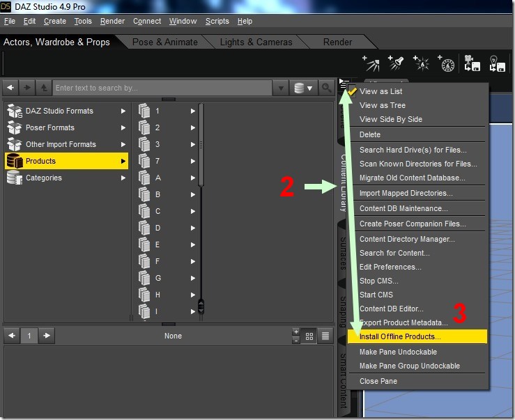Expand the arrow next to folder F

(x=193, y=261)
